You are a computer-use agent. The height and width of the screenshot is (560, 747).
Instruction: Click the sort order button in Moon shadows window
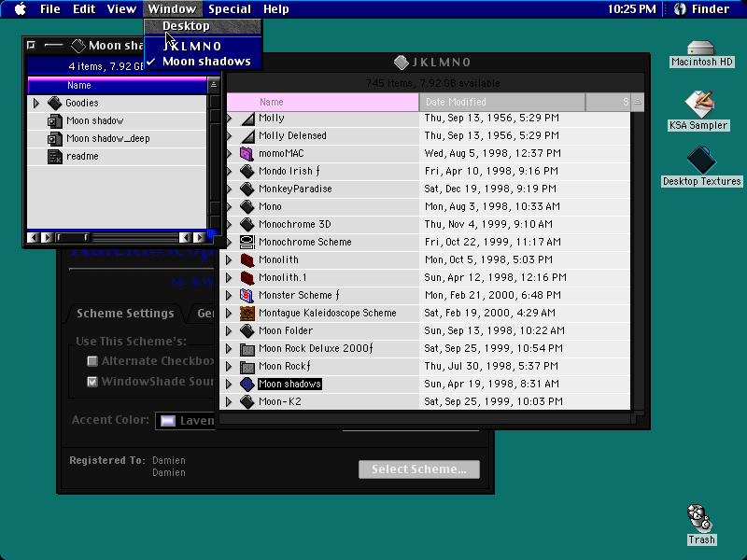point(214,85)
